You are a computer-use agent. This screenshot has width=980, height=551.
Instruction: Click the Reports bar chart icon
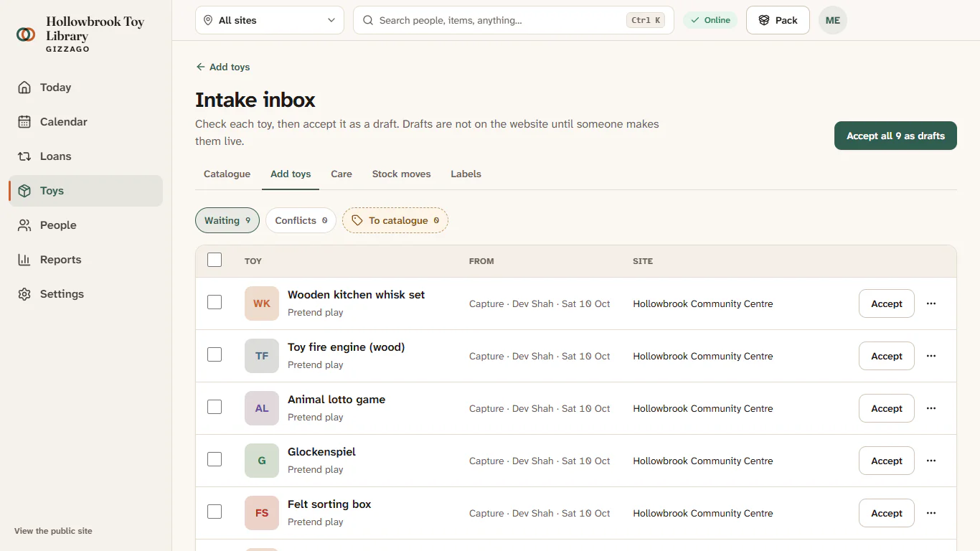(x=24, y=260)
